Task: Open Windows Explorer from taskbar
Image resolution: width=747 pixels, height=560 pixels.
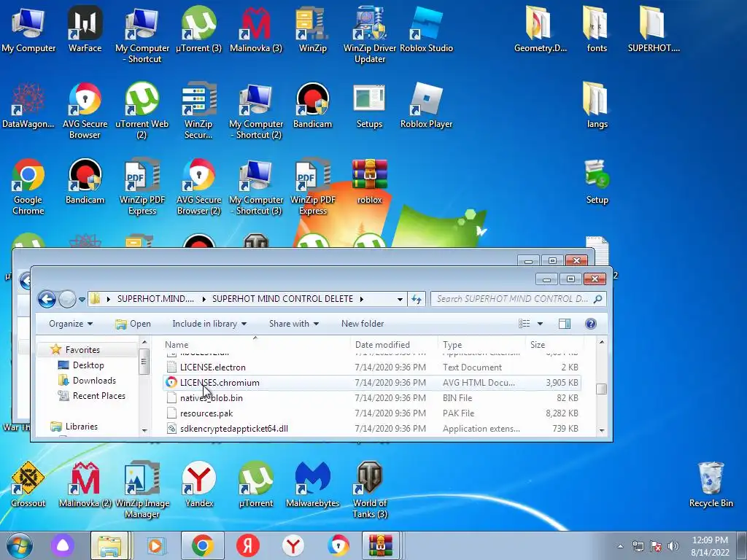Action: click(109, 545)
